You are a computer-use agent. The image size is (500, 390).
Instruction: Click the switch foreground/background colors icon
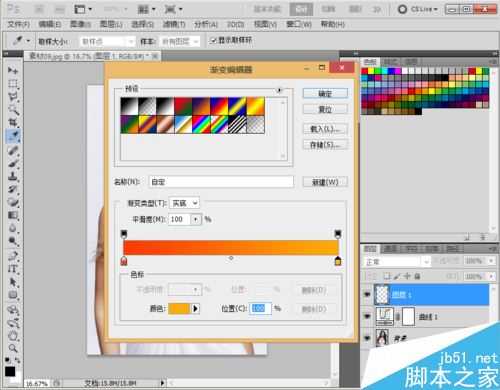coord(17,360)
